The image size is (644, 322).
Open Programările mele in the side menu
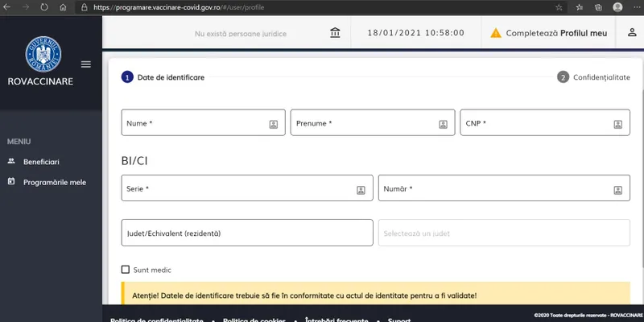54,182
